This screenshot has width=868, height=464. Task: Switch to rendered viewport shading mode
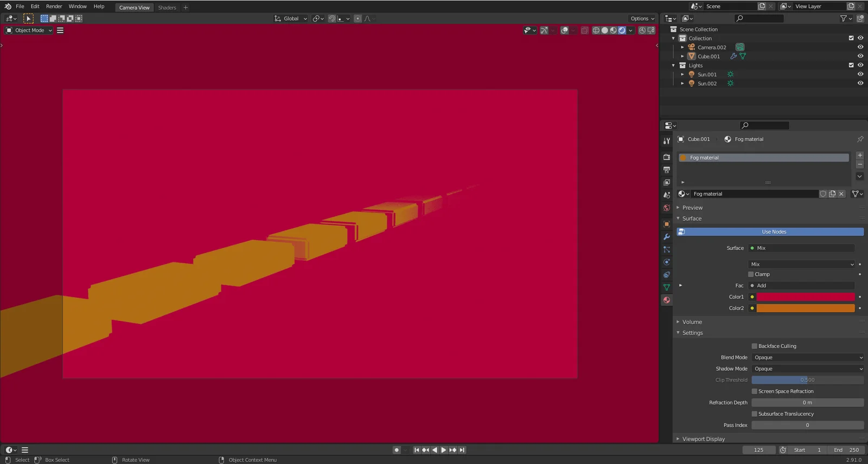(x=622, y=30)
